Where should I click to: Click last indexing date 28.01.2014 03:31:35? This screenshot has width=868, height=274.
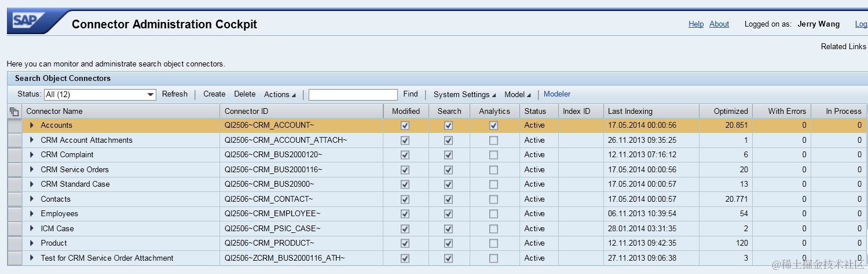[x=642, y=228]
